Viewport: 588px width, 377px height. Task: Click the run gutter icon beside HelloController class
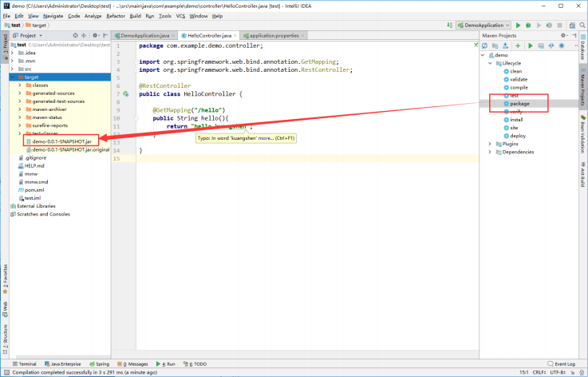point(126,94)
